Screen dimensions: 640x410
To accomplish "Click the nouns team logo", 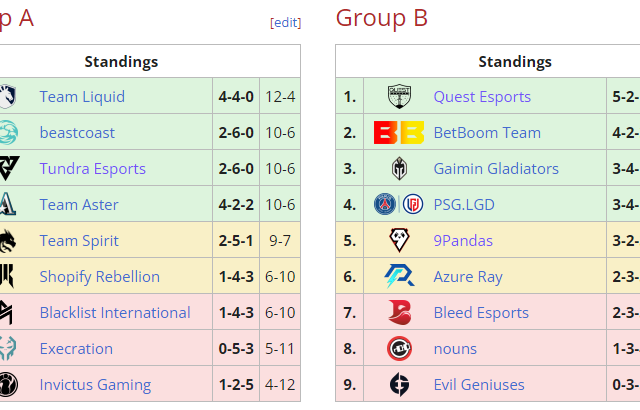I will click(399, 349).
